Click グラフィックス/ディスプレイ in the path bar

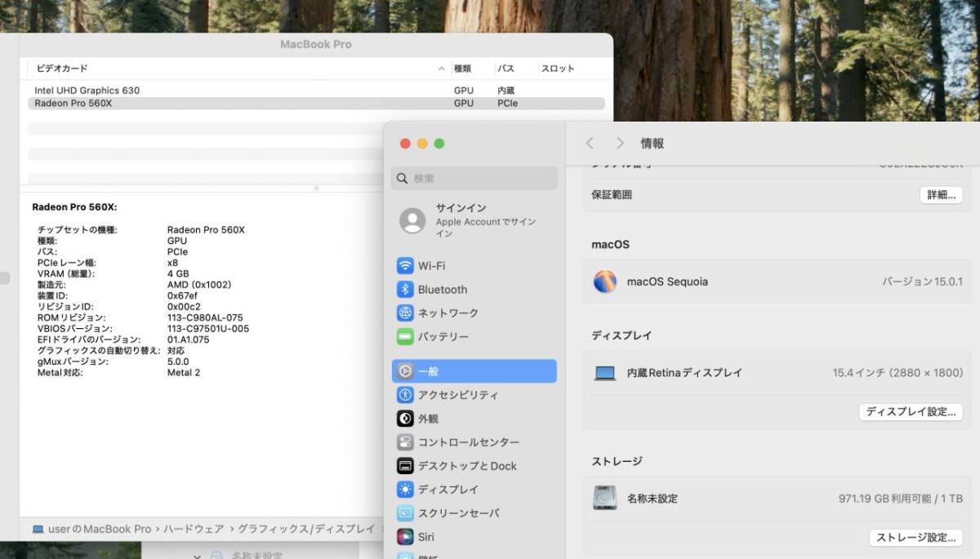[x=306, y=529]
